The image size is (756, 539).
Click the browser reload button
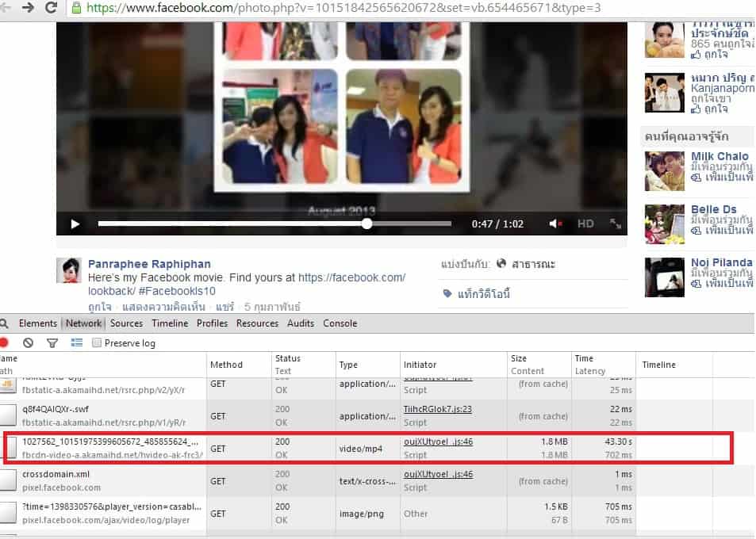click(52, 9)
